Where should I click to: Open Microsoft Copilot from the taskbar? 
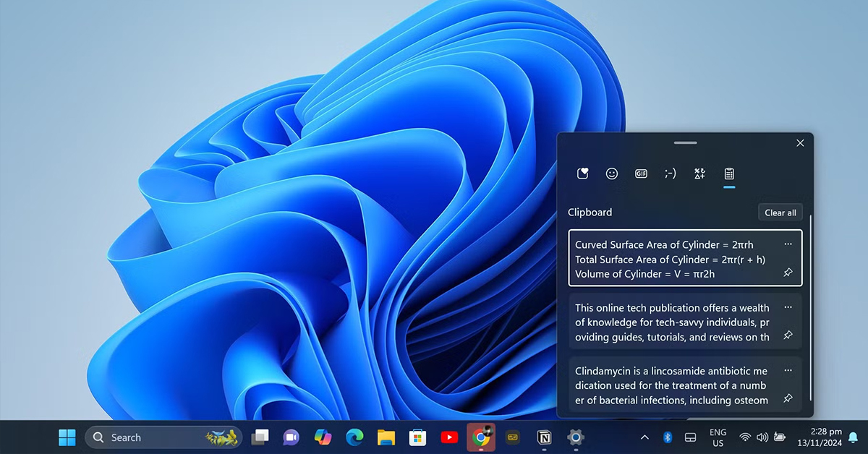pos(323,437)
